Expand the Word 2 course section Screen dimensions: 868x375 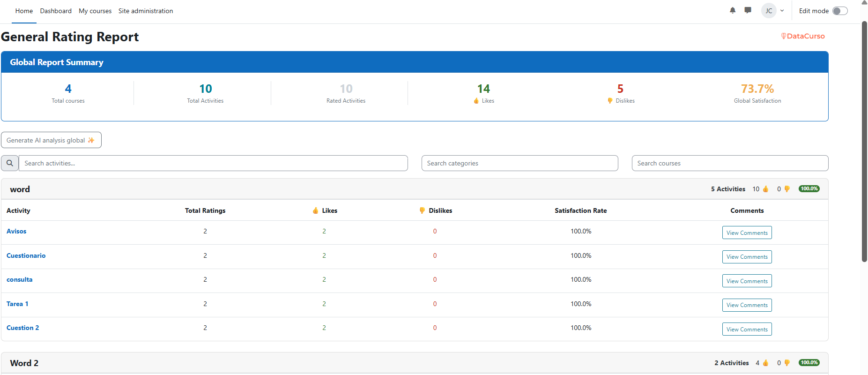(24, 363)
